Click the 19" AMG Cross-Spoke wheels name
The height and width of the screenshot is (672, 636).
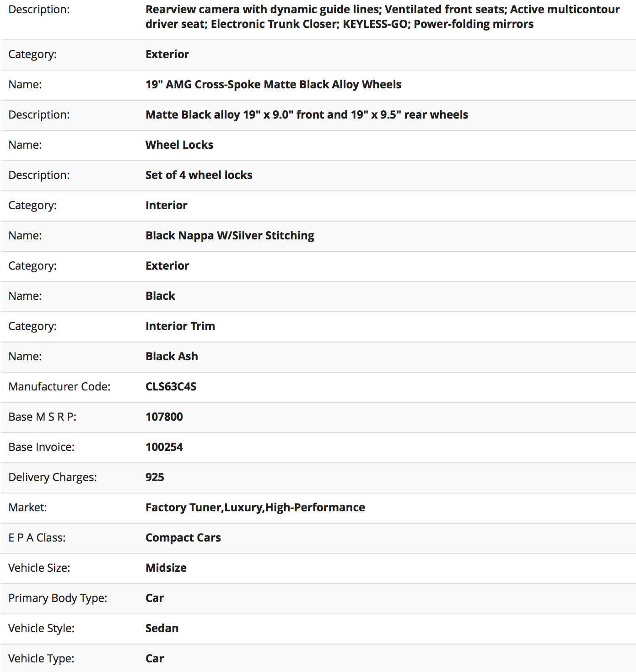click(273, 85)
